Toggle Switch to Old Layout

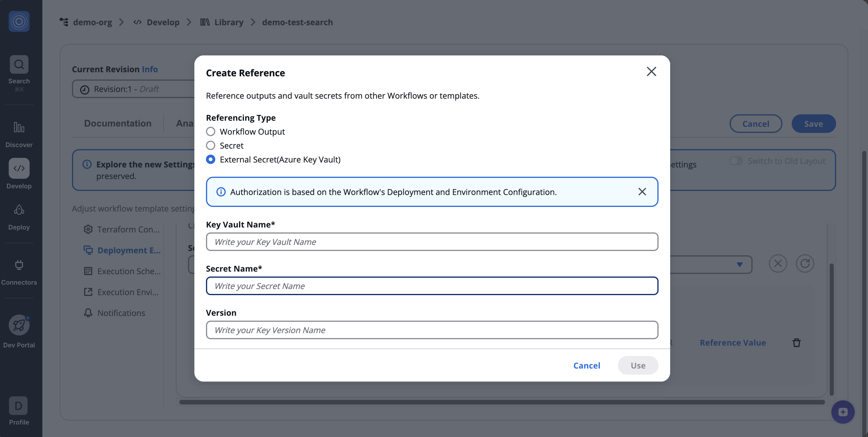pyautogui.click(x=736, y=161)
